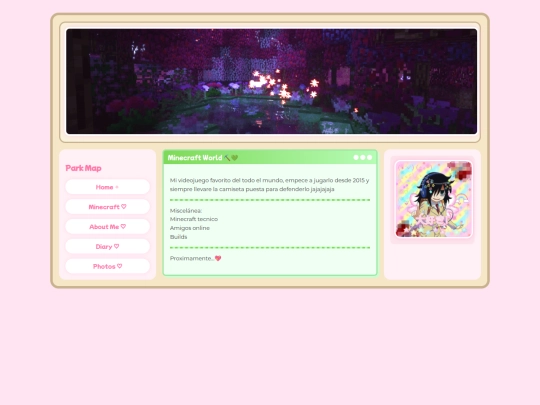Open the Diary page
The width and height of the screenshot is (540, 405).
coord(107,247)
